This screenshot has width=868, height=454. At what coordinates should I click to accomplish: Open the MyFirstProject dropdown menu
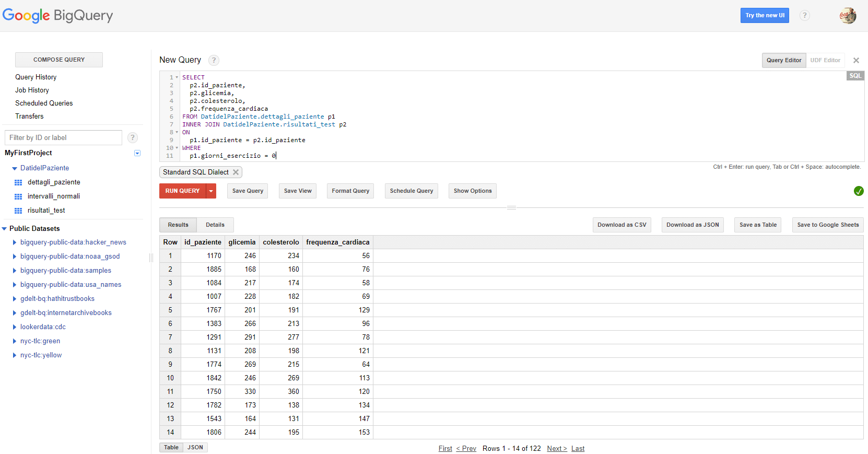[137, 153]
